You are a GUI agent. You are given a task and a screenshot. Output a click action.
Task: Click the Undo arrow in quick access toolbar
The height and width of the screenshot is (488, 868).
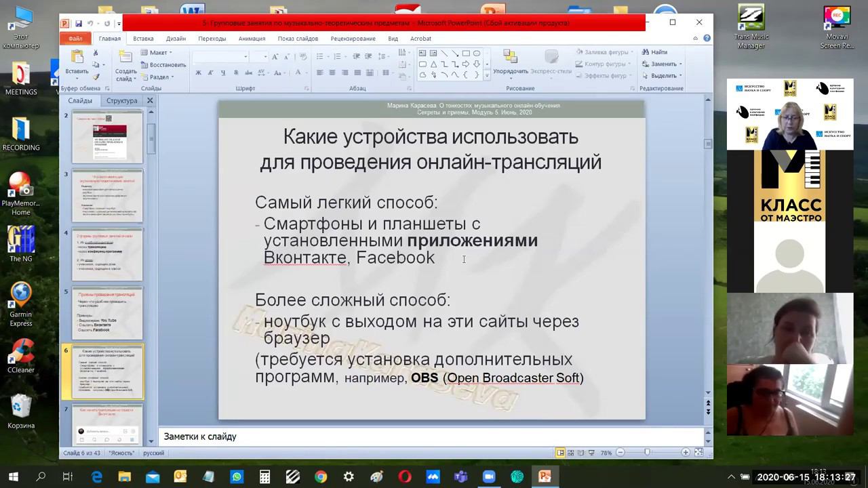90,23
